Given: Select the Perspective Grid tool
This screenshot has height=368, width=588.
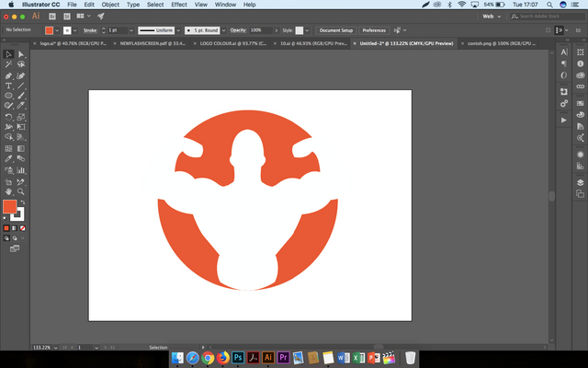Looking at the screenshot, I should pos(21,137).
